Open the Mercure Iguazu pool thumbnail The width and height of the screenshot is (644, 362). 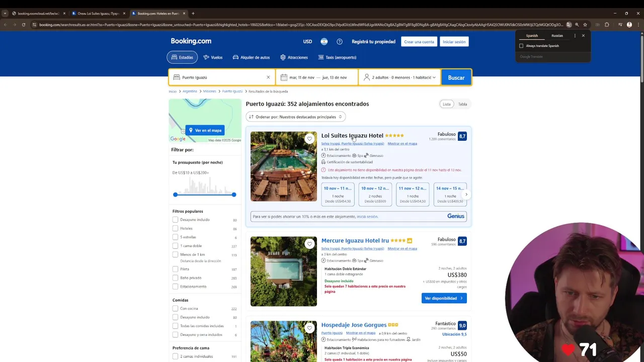tap(284, 271)
